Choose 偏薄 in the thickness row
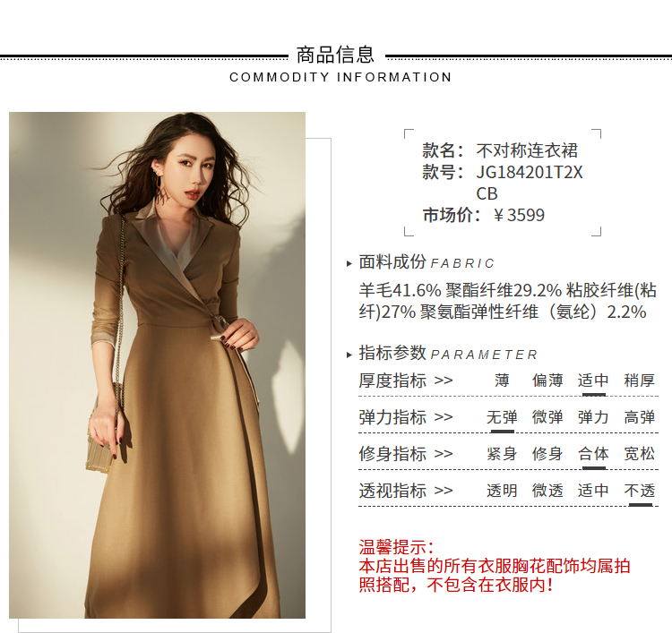The image size is (672, 633). pyautogui.click(x=547, y=381)
